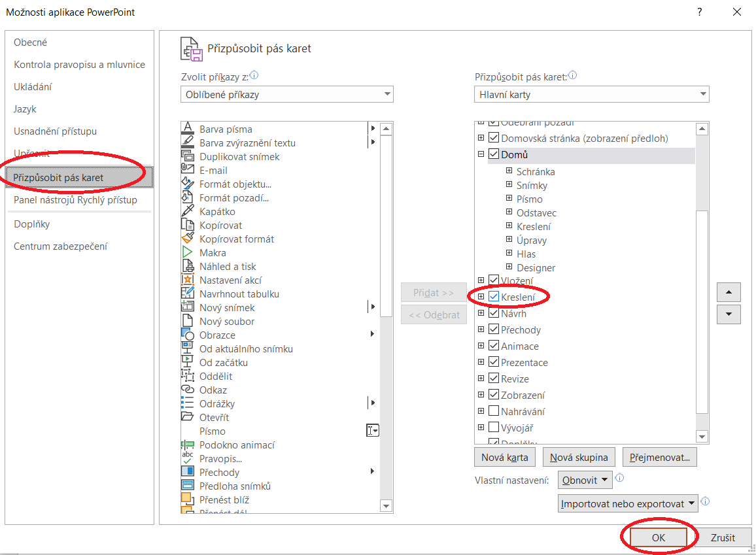The height and width of the screenshot is (555, 756).
Task: Click the Nová karta button
Action: click(x=505, y=457)
